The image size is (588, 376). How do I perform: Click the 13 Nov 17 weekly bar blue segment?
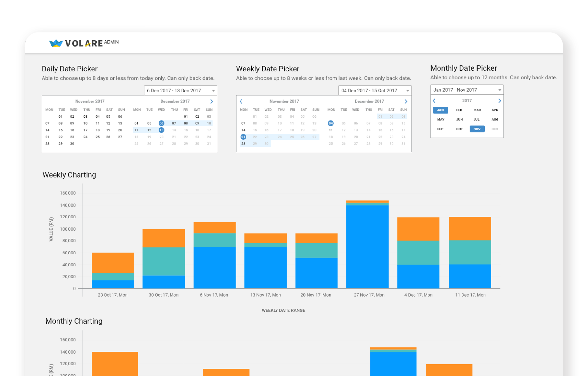265,268
